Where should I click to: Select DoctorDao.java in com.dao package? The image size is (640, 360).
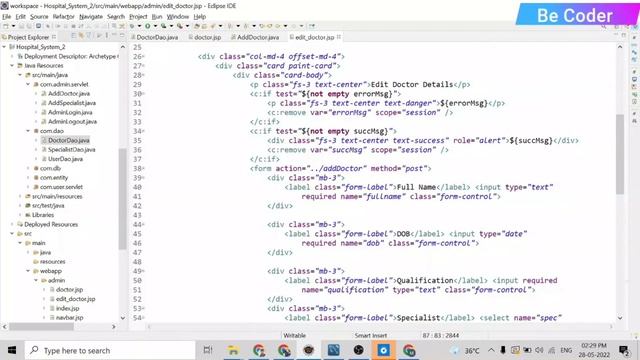click(x=69, y=140)
